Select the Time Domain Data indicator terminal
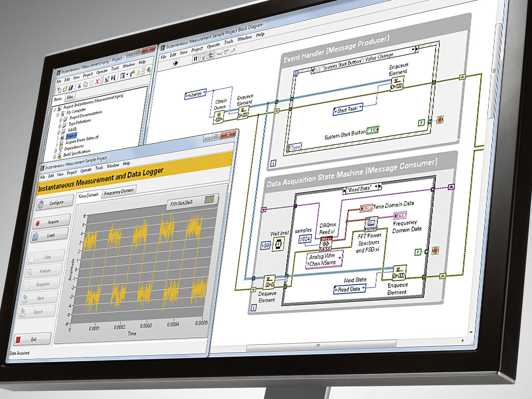The height and width of the screenshot is (399, 532). point(366,208)
